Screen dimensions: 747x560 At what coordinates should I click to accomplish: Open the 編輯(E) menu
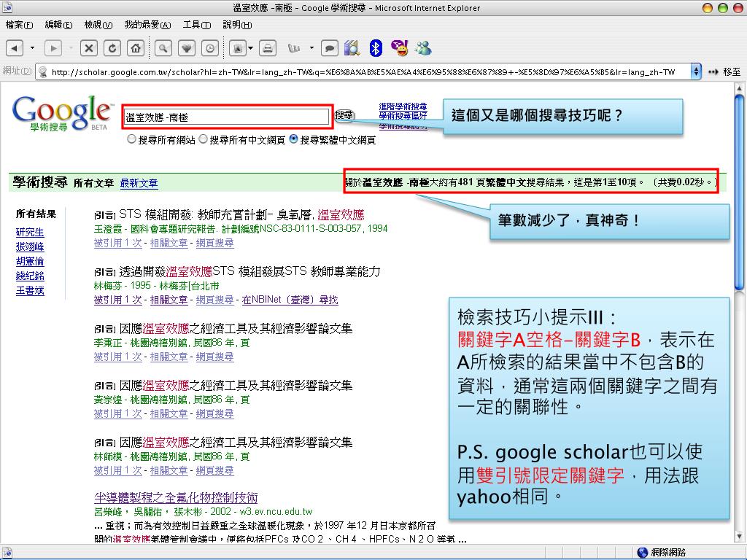click(58, 25)
